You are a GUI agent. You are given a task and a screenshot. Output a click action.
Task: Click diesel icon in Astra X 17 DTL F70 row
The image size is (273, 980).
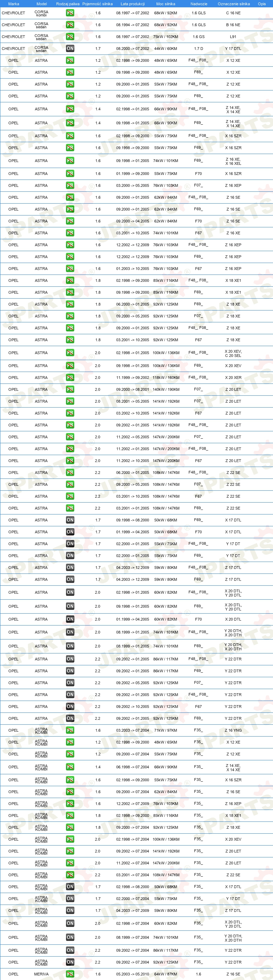pos(70,532)
